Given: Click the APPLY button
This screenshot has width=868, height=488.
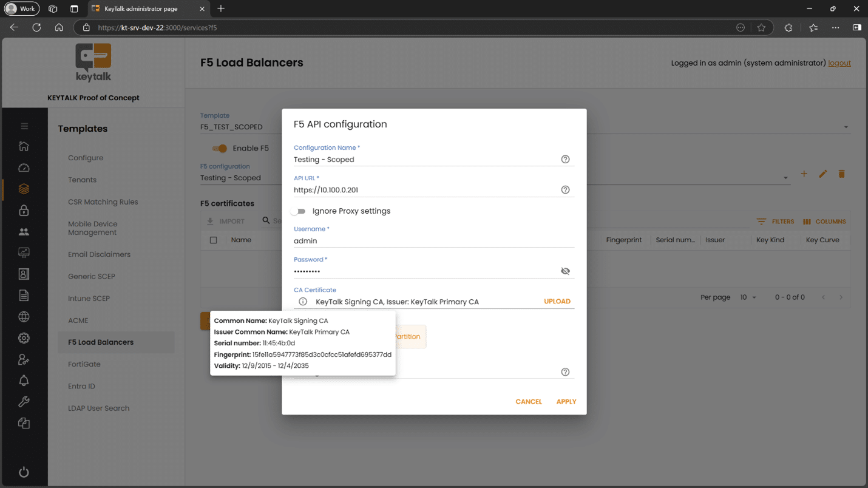Looking at the screenshot, I should [566, 402].
